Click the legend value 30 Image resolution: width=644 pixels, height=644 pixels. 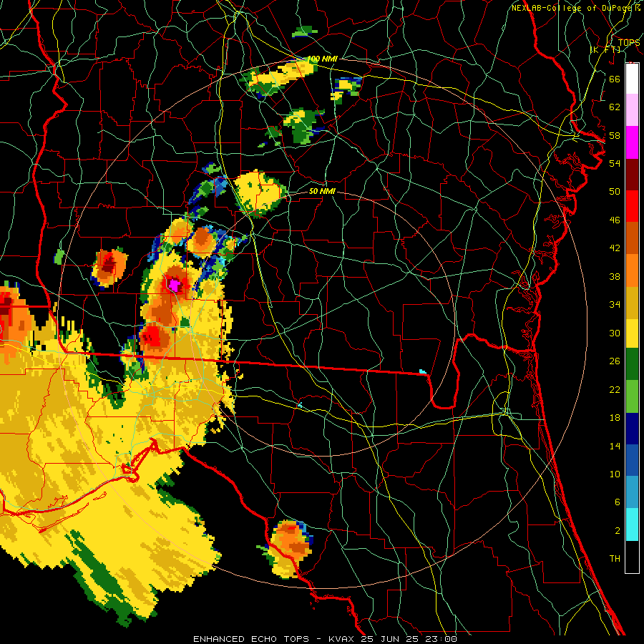615,333
